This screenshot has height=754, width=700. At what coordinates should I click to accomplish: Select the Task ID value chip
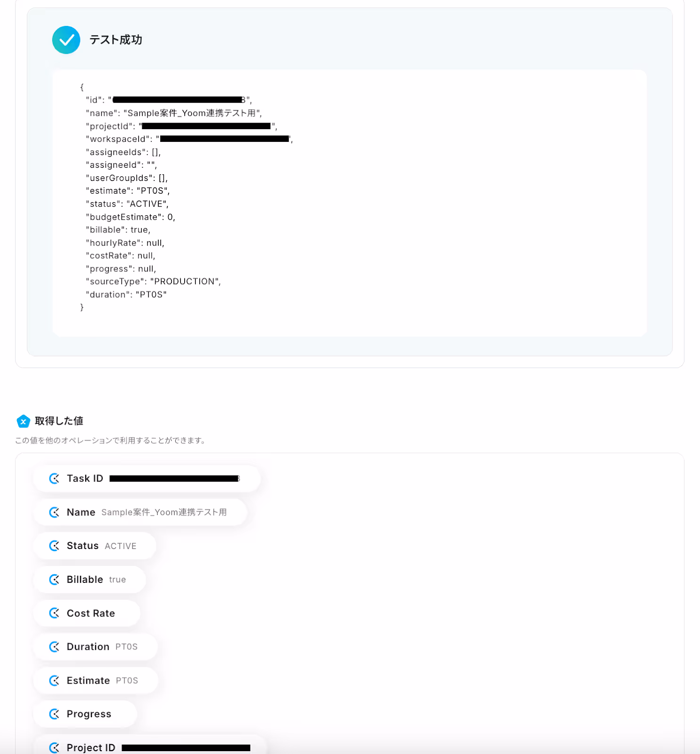(x=147, y=479)
